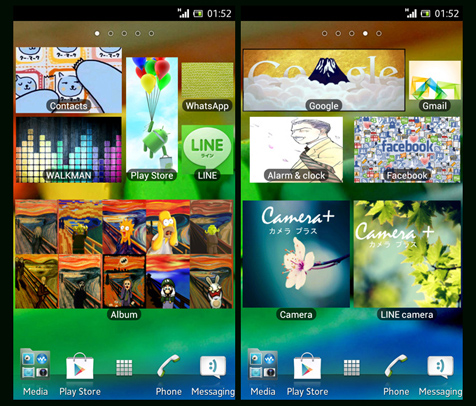The width and height of the screenshot is (476, 406).
Task: Select second page dot on left screen
Action: pos(111,33)
